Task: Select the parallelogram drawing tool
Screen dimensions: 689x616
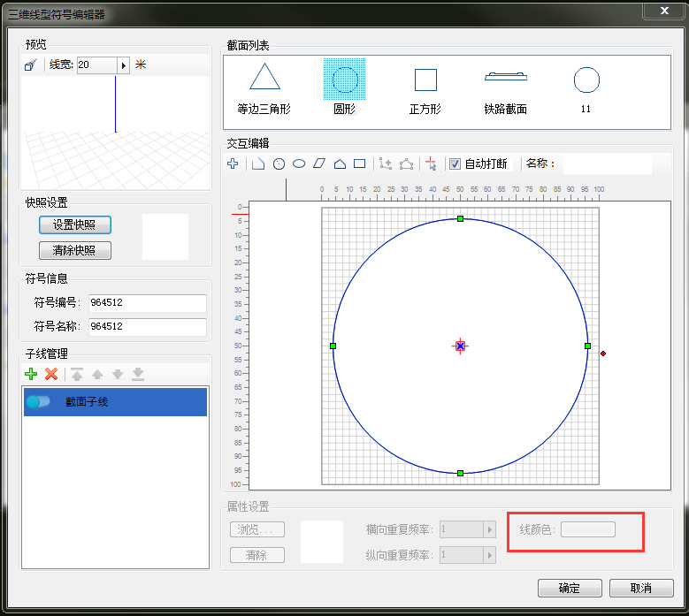Action: point(319,164)
